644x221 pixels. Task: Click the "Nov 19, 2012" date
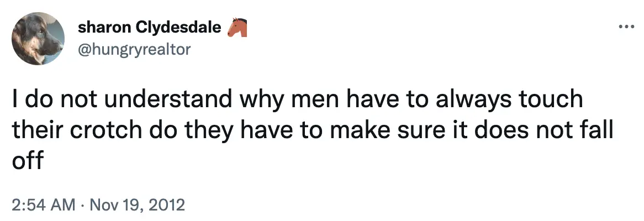(136, 206)
